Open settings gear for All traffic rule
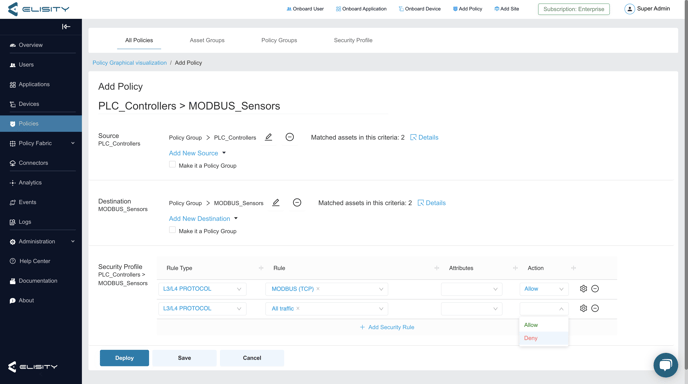 tap(583, 309)
